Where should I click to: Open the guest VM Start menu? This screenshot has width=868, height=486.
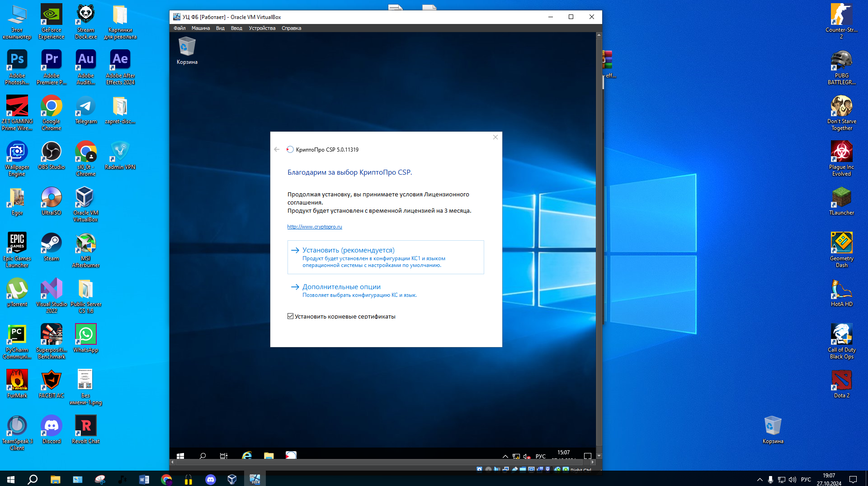tap(180, 455)
